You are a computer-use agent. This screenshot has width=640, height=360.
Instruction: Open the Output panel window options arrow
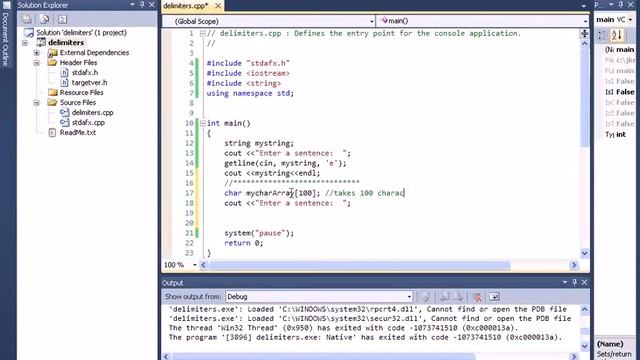pyautogui.click(x=565, y=282)
